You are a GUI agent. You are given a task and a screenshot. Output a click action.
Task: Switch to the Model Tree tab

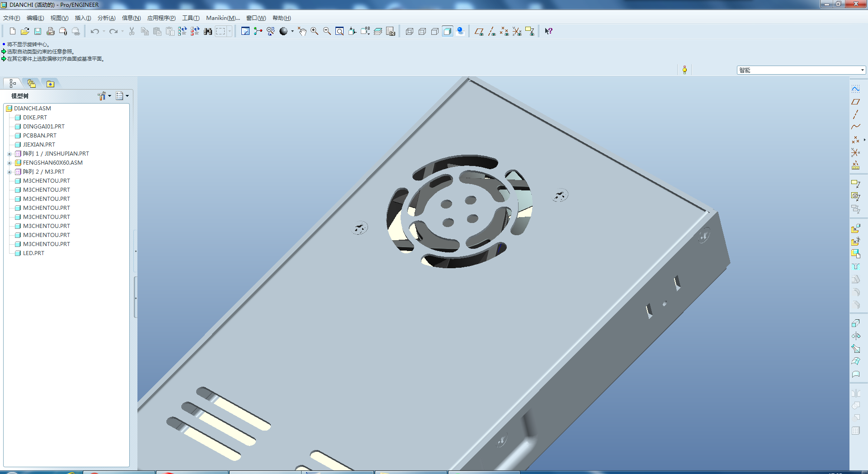pos(13,83)
